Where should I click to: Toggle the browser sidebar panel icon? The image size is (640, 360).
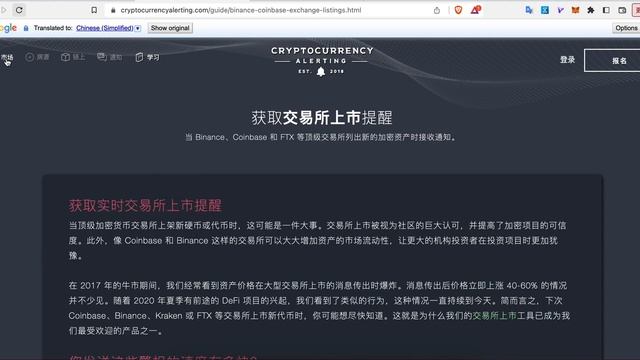[x=606, y=10]
